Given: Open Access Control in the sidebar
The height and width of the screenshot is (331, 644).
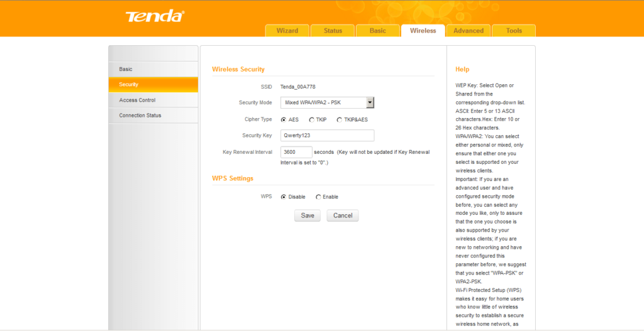Looking at the screenshot, I should (x=153, y=100).
